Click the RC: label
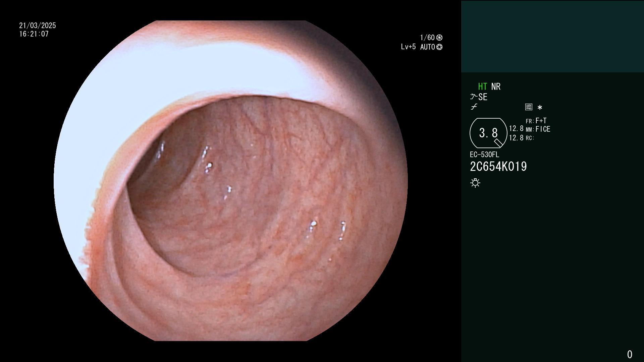The width and height of the screenshot is (644, 362). (530, 138)
